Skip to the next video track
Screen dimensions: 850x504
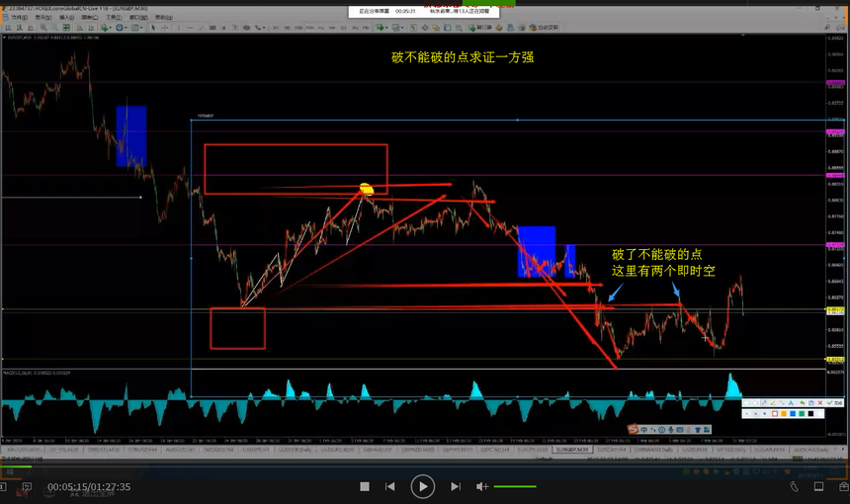[x=456, y=486]
